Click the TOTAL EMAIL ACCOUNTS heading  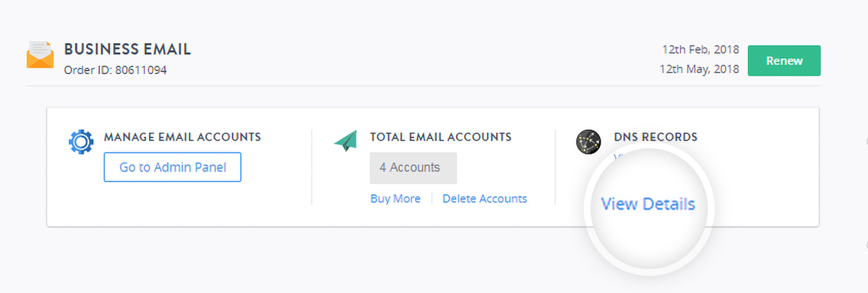441,137
